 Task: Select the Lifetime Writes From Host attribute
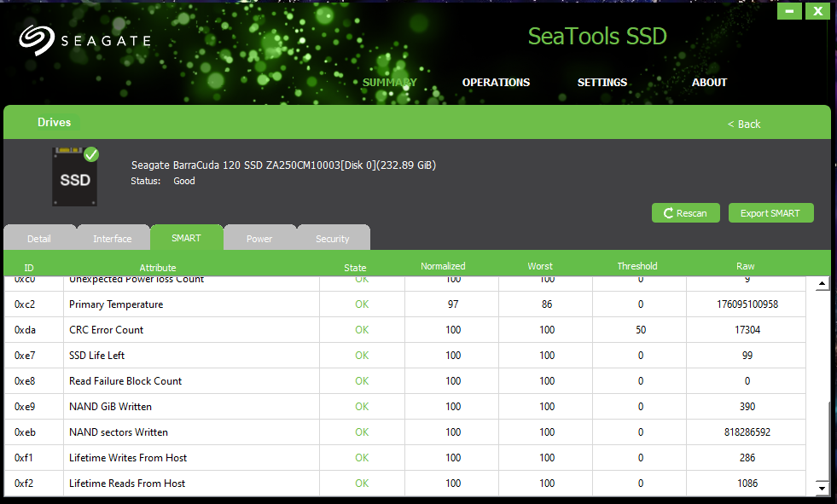click(128, 458)
